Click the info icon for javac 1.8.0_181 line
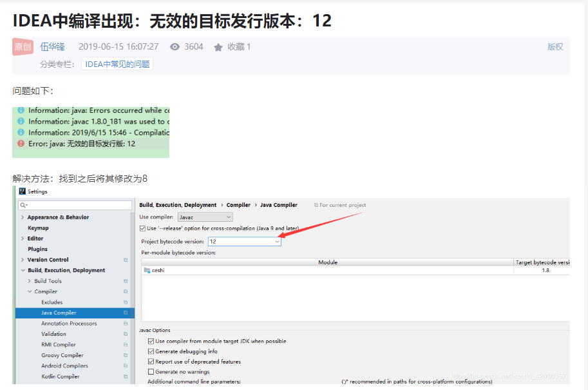588x390 pixels. click(21, 121)
